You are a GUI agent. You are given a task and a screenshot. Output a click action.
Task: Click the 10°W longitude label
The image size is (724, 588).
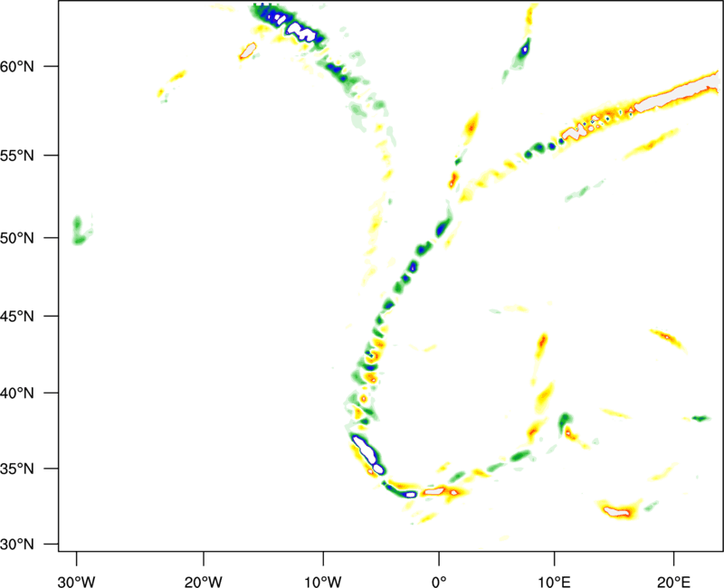coord(323,582)
